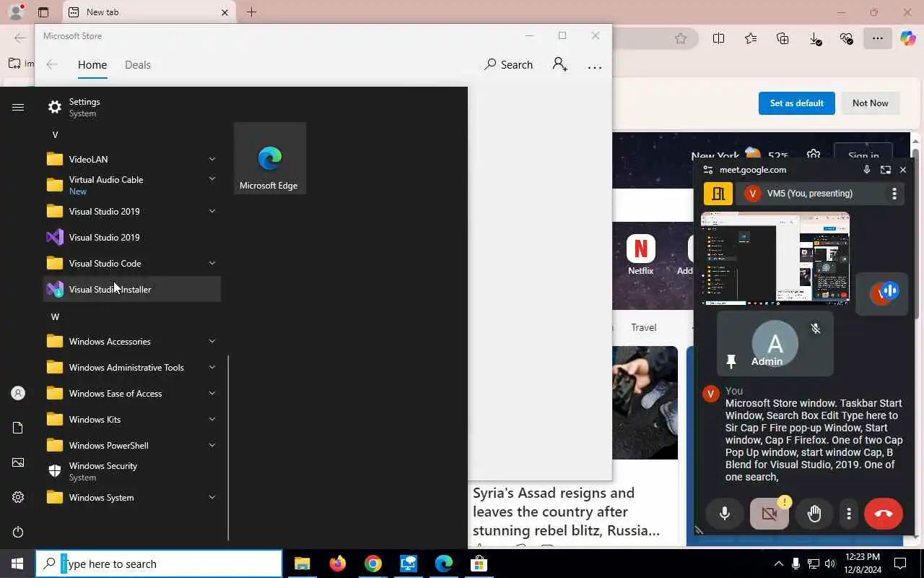Expand Windows Ease of Access folder

coord(212,393)
